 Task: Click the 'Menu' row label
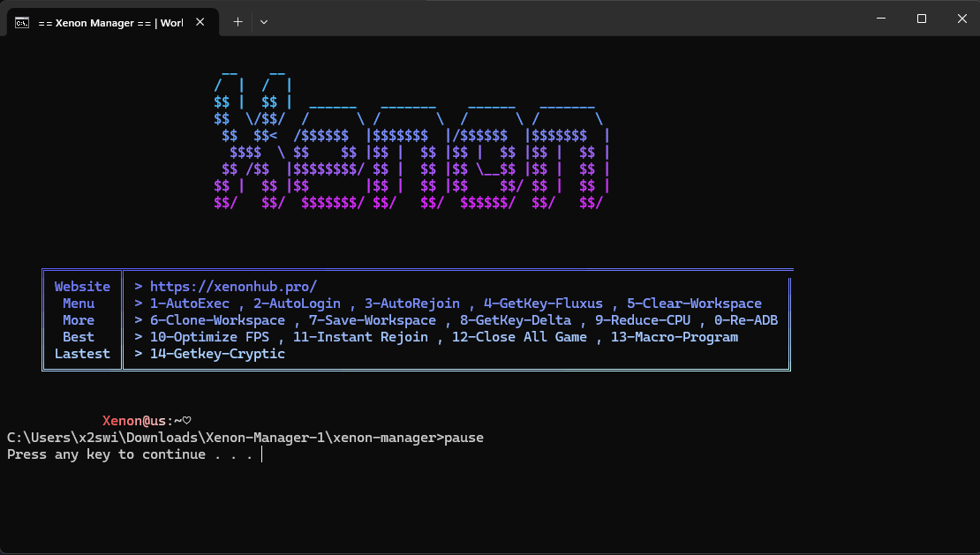pyautogui.click(x=79, y=304)
